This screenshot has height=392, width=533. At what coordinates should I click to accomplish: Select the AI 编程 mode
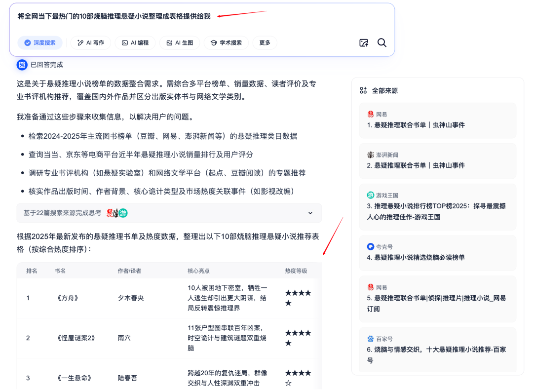click(x=135, y=43)
